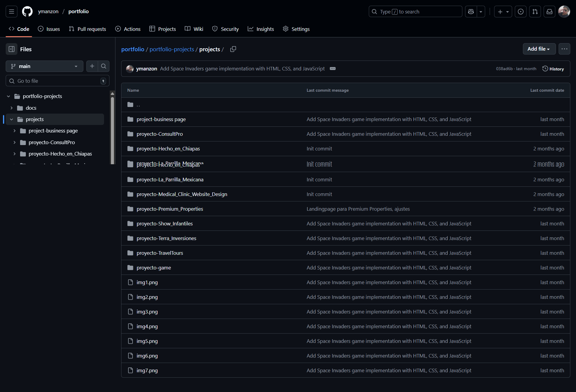
Task: Copy path using the copy icon
Action: pos(233,49)
